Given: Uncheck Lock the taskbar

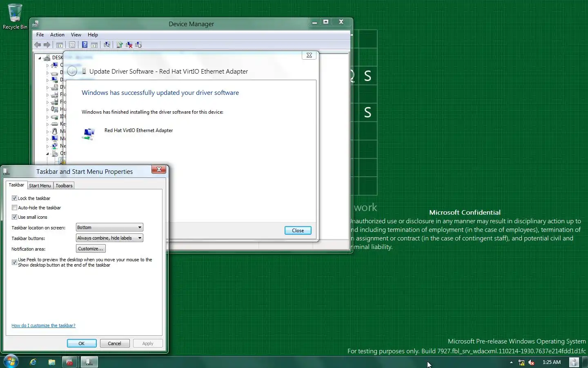Looking at the screenshot, I should (x=14, y=198).
